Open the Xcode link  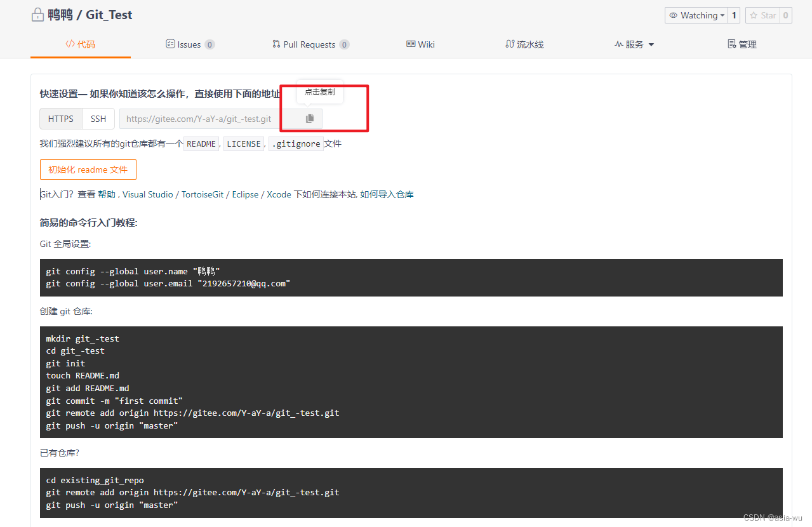click(x=279, y=194)
